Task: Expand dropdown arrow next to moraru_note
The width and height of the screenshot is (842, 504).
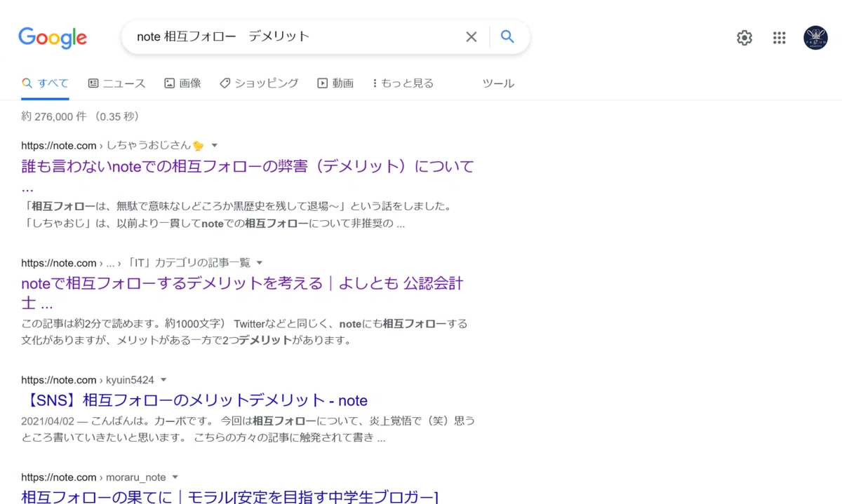Action: (x=175, y=477)
